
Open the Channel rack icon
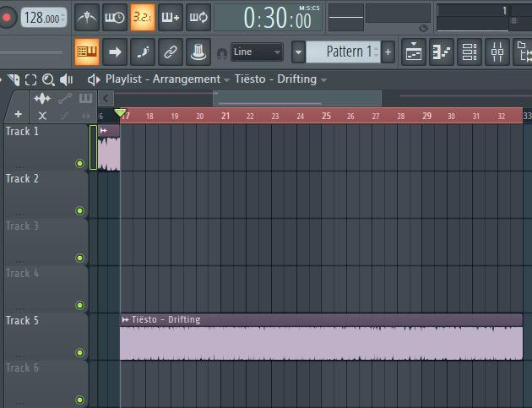coord(470,52)
